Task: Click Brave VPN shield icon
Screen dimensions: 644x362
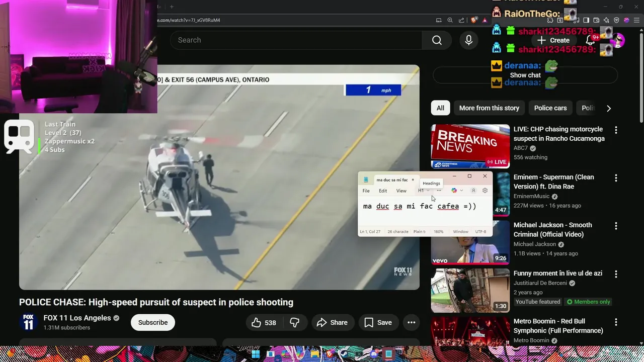Action: [x=616, y=20]
